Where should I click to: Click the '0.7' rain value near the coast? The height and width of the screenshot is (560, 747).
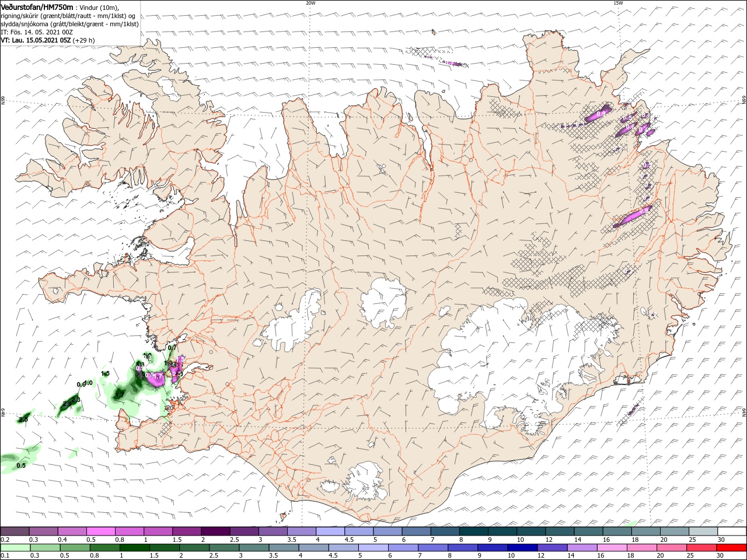(172, 348)
